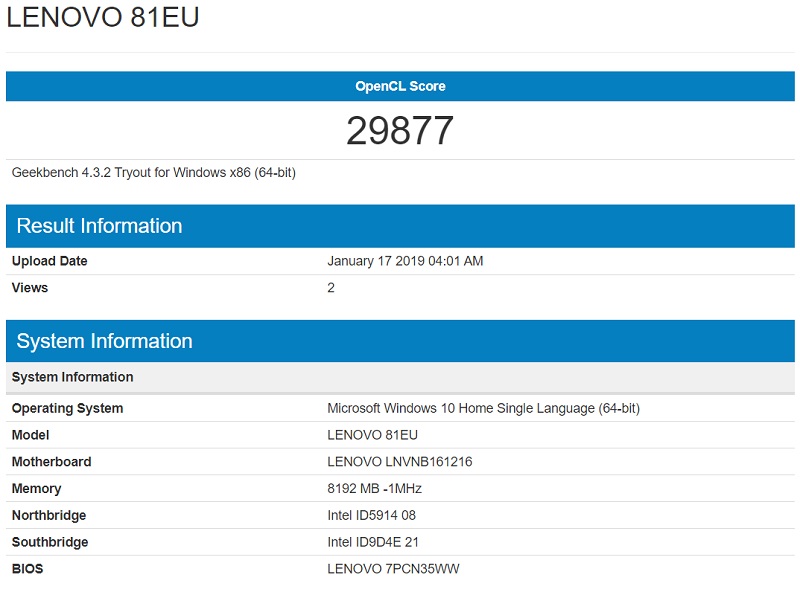Click the Result Information section header
This screenshot has height=592, width=800.
[x=400, y=226]
